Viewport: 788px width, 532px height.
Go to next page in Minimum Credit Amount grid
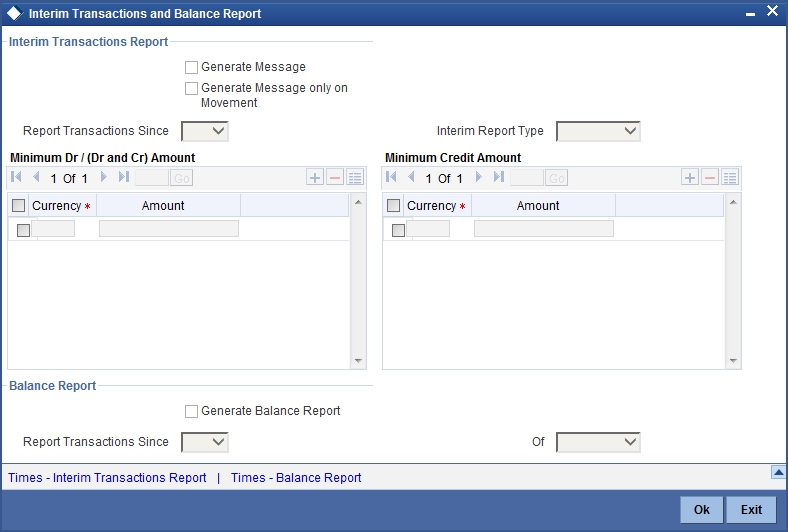[x=479, y=177]
